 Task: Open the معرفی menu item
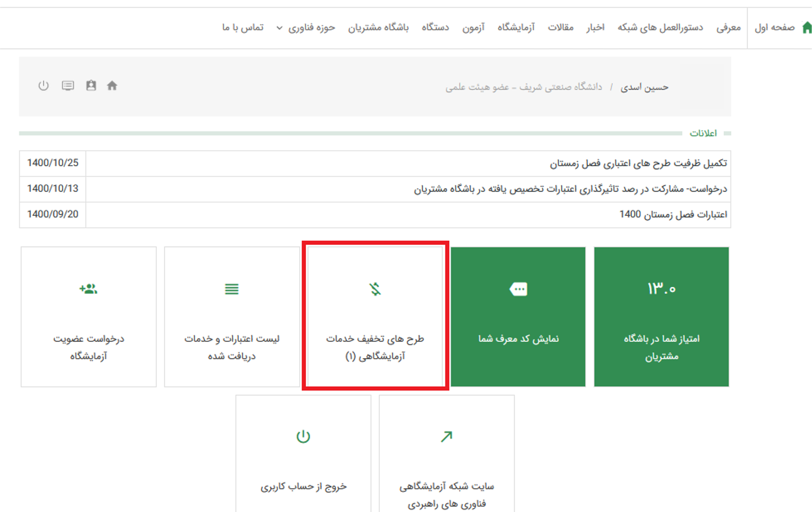[728, 28]
